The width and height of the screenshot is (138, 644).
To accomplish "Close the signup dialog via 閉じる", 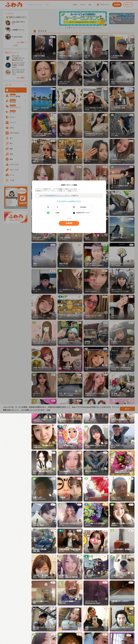I will tap(69, 230).
